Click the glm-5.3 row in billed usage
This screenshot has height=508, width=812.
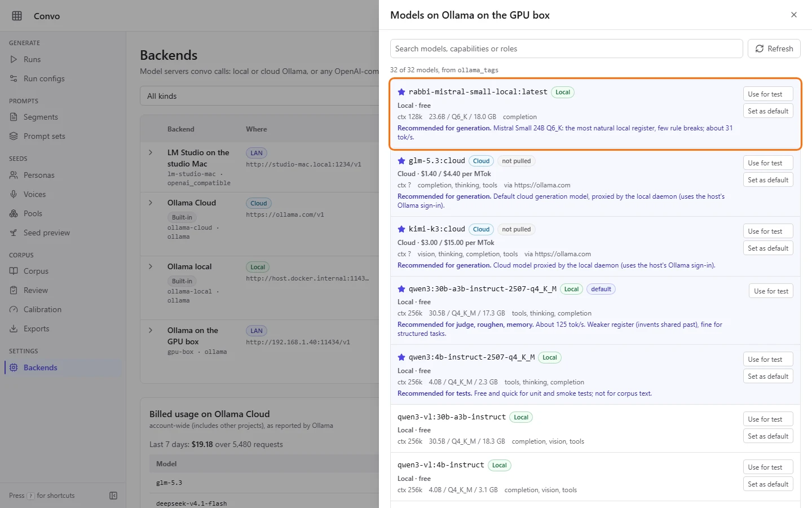click(x=264, y=483)
